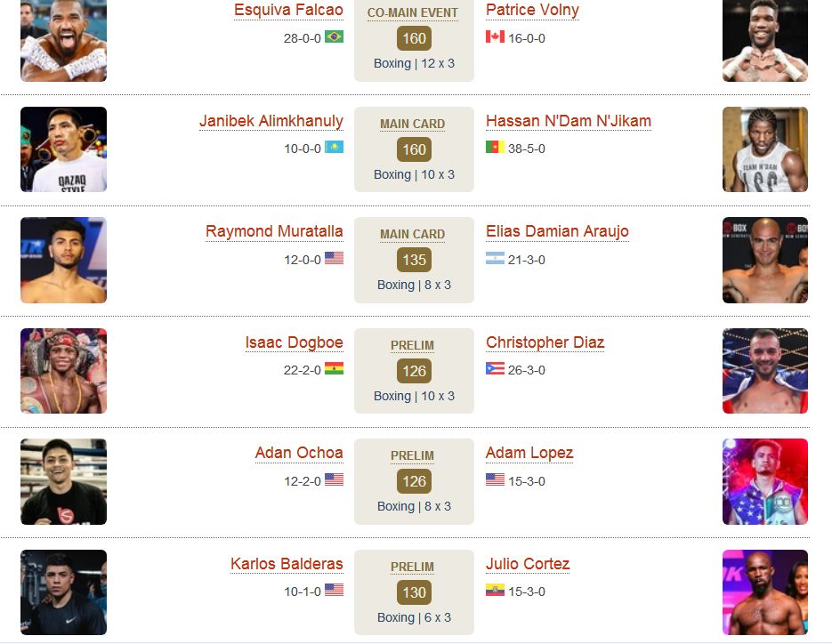This screenshot has width=832, height=644.
Task: Click the Ghana flag beside Isaac Dogboe's record
Action: coord(334,368)
